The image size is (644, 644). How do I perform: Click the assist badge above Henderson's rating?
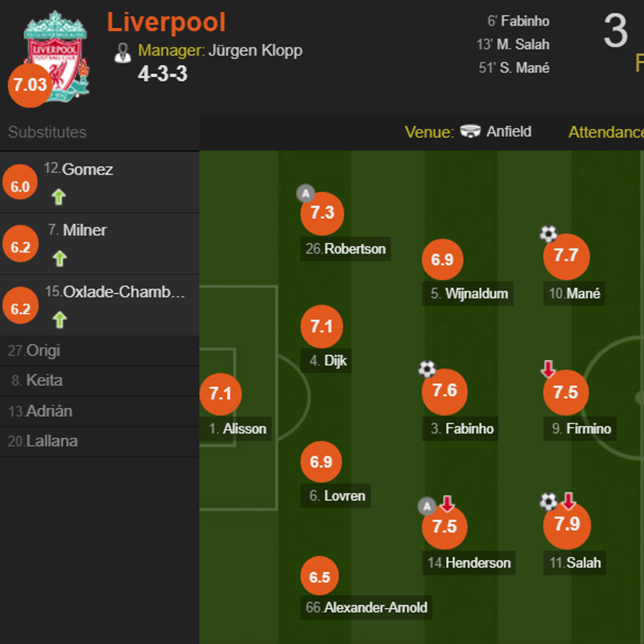(426, 506)
